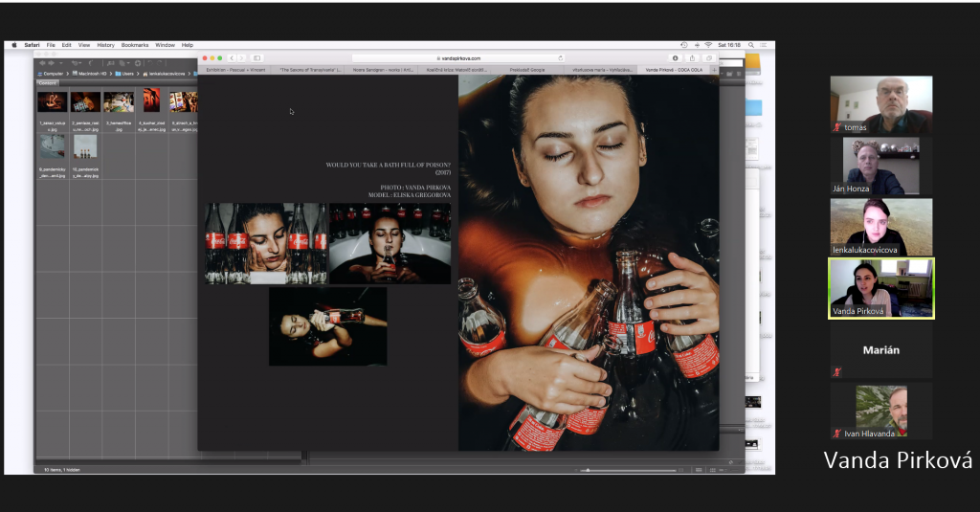Screen dimensions: 980x512
Task: Go forward a page in Safari
Action: [241, 58]
